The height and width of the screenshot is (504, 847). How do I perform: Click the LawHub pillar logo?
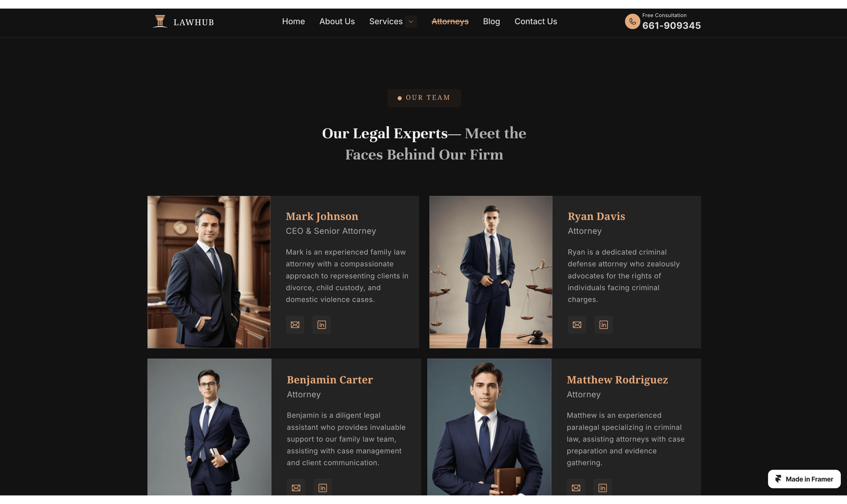tap(160, 21)
